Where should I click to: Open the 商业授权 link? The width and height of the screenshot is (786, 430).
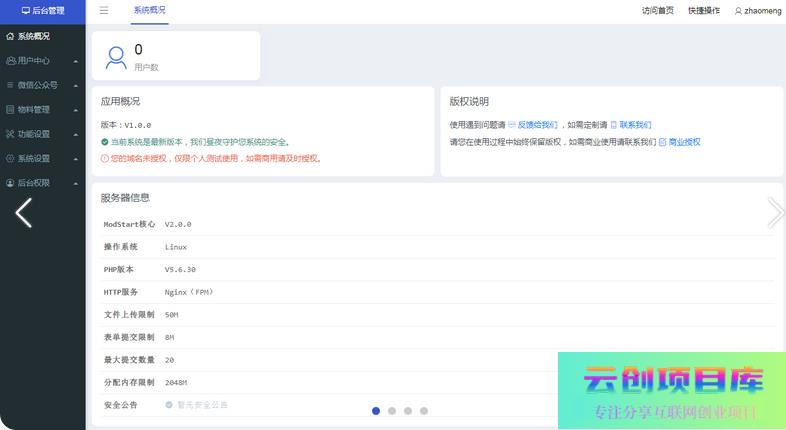pyautogui.click(x=684, y=142)
